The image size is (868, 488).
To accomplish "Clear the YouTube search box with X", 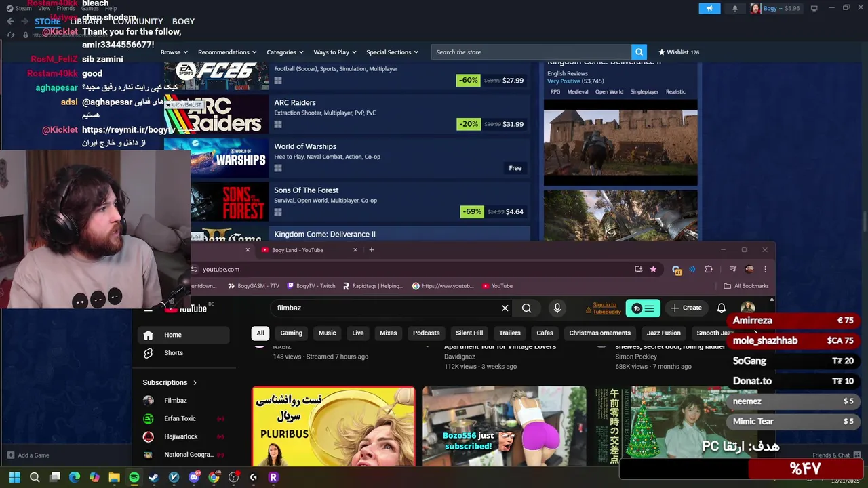I will point(505,308).
